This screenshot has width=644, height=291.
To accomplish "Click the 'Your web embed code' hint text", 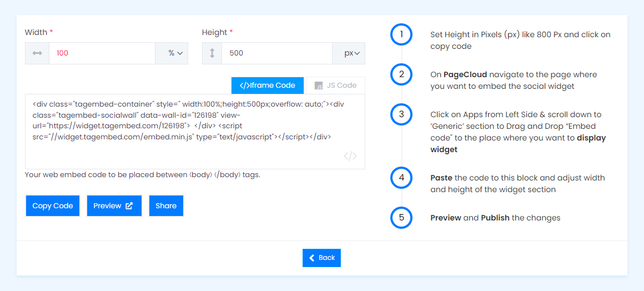I will coord(143,175).
